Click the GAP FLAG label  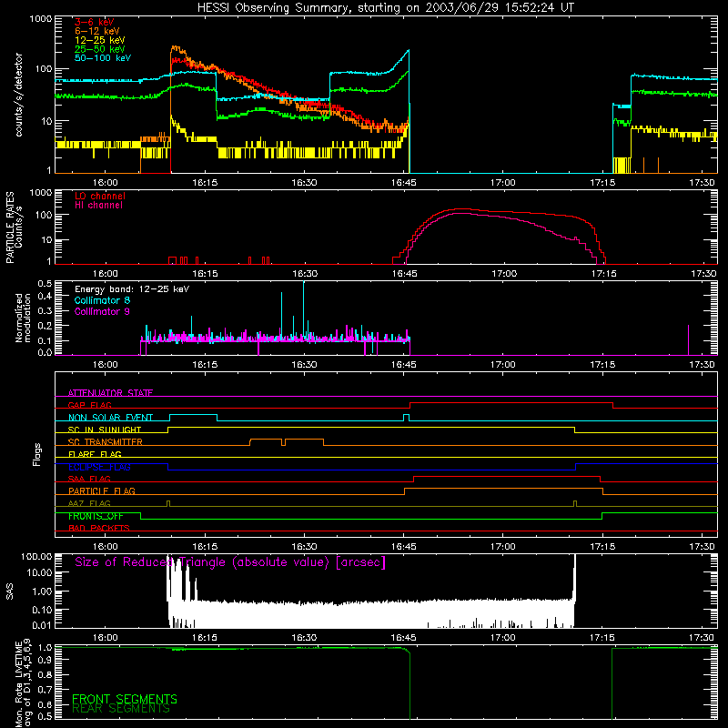click(90, 405)
